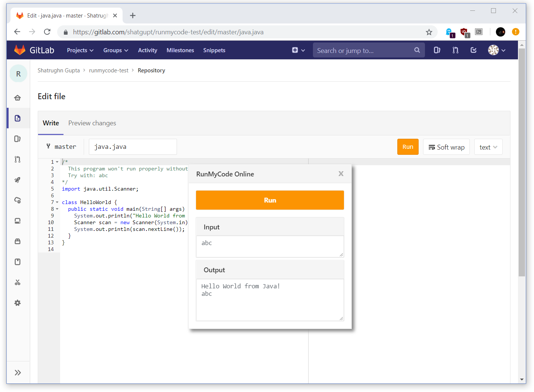Viewport: 534px width, 392px height.
Task: Click code line 'import java.util.Scanner;'
Action: (100, 189)
